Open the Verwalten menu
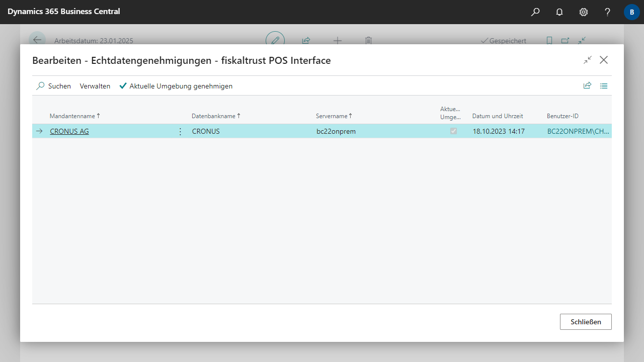 click(x=95, y=86)
